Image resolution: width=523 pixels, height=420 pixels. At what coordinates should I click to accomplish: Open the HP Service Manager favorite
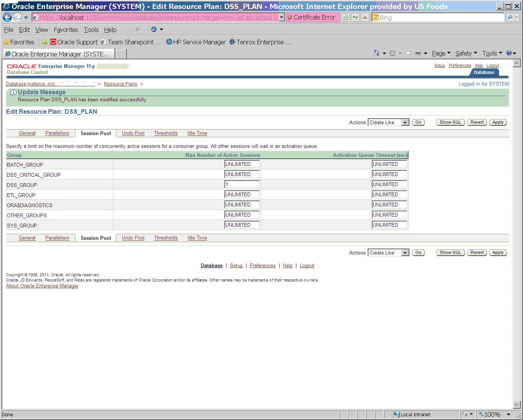(x=196, y=42)
